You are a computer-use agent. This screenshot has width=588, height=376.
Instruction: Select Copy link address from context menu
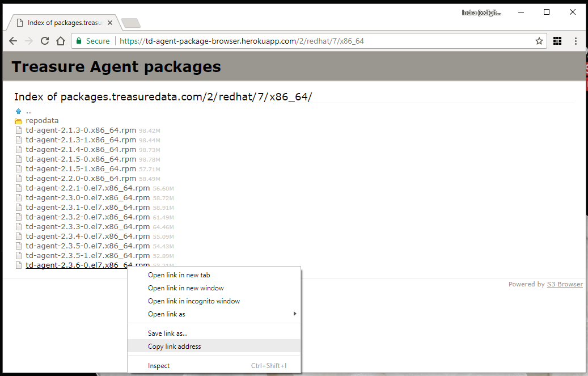174,346
